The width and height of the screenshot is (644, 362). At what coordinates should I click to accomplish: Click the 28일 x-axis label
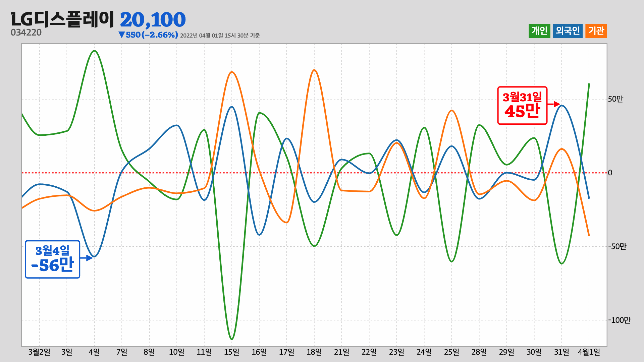pos(479,352)
